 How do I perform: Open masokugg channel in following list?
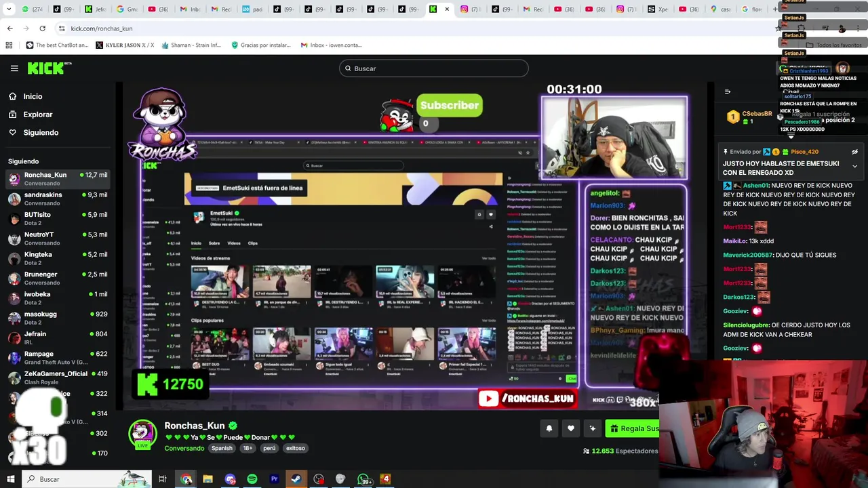(x=58, y=318)
